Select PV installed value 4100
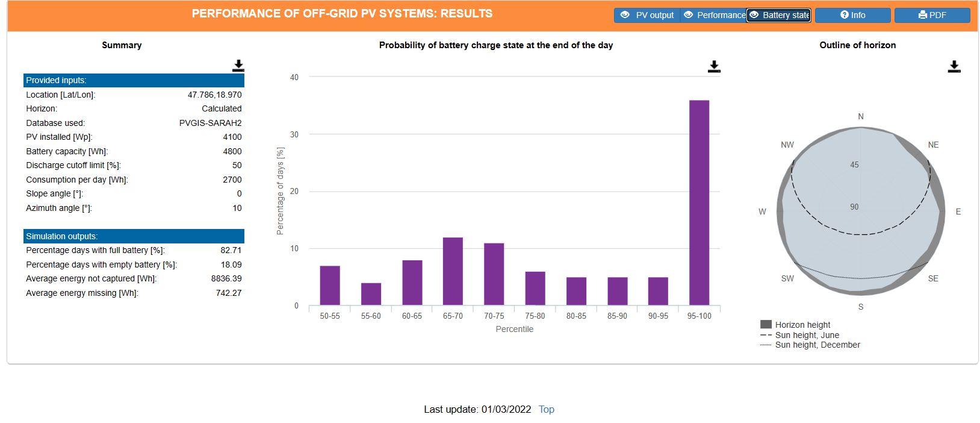 point(232,137)
